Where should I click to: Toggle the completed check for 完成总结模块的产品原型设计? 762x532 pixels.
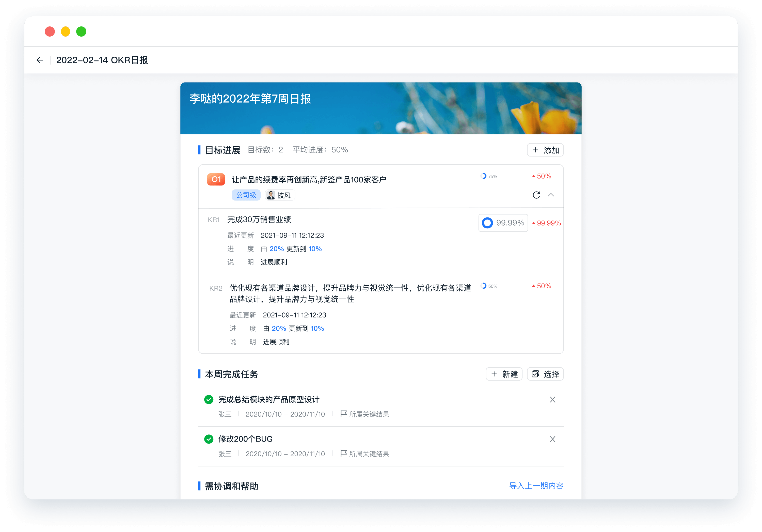point(209,399)
